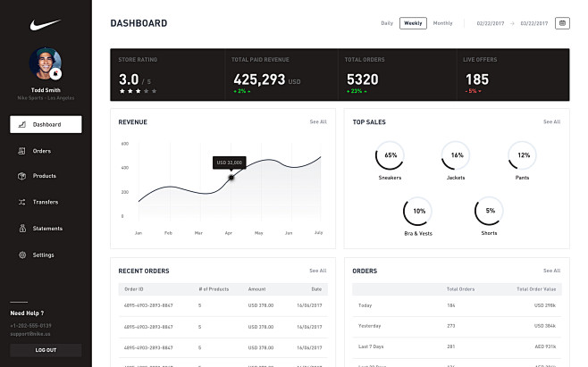This screenshot has height=367, width=588.
Task: Go to the Orders menu item
Action: 42,151
